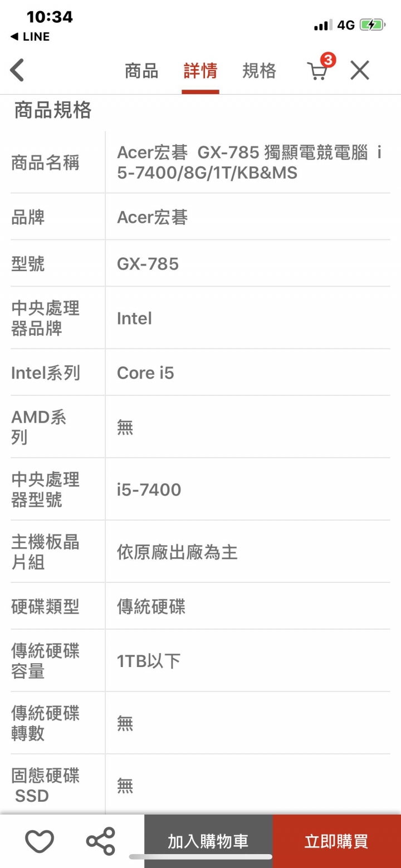Image resolution: width=401 pixels, height=868 pixels.
Task: Tap the i5-7400 processor model value
Action: pos(149,489)
